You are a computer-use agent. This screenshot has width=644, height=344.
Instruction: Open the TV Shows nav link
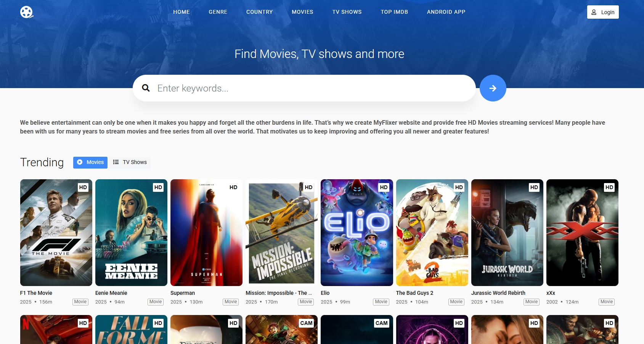pyautogui.click(x=347, y=12)
